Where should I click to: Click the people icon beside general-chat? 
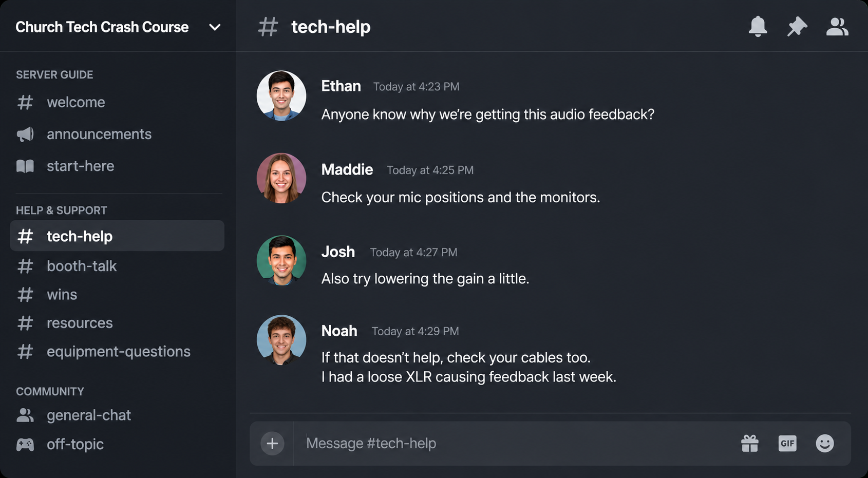(x=25, y=415)
